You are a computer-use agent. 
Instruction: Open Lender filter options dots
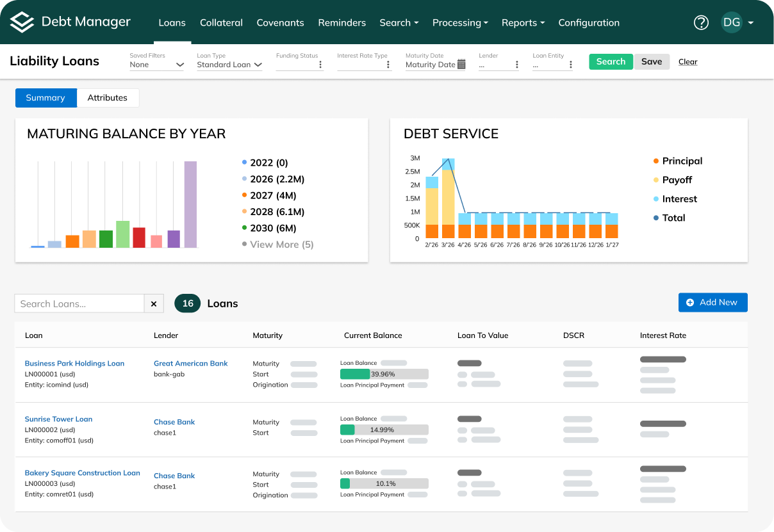516,65
